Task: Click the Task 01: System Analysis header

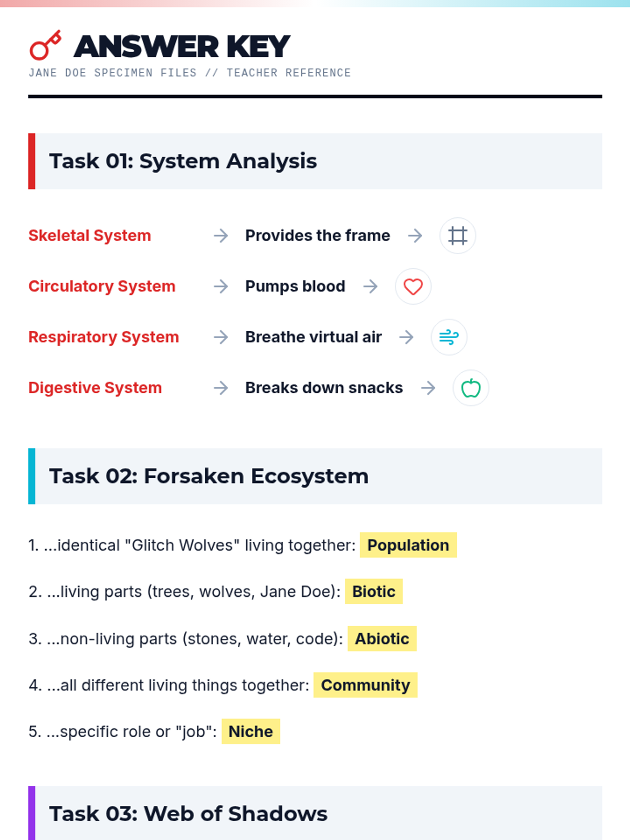Action: pyautogui.click(x=183, y=161)
